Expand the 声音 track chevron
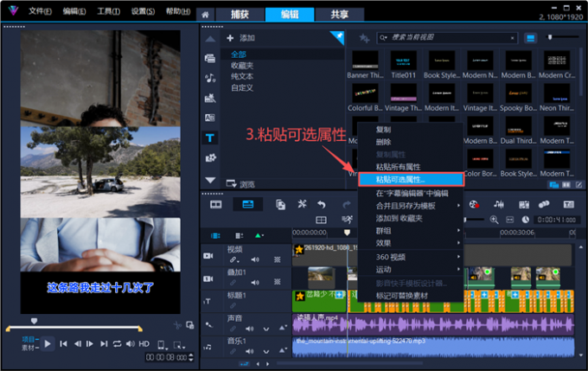This screenshot has width=588, height=371. (266, 329)
